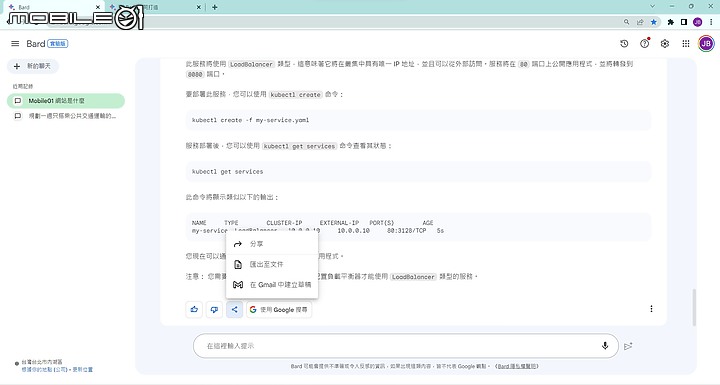Close the Bard browser tab
This screenshot has width=720, height=385.
point(98,7)
